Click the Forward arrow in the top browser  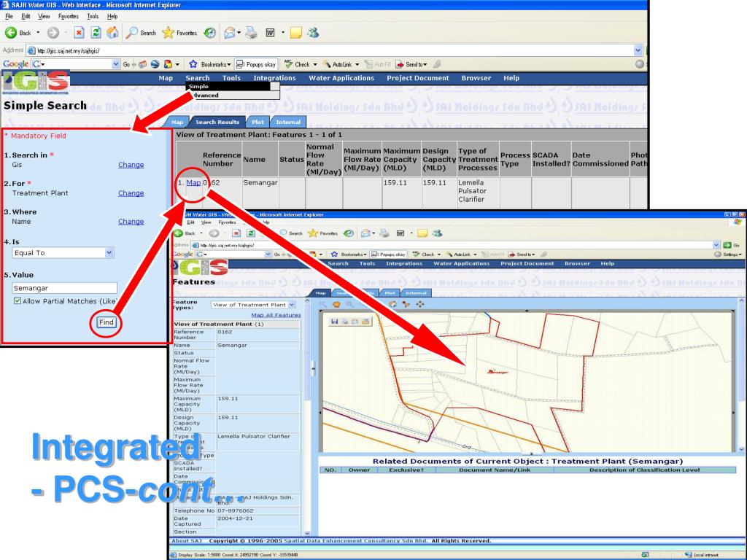(x=53, y=32)
